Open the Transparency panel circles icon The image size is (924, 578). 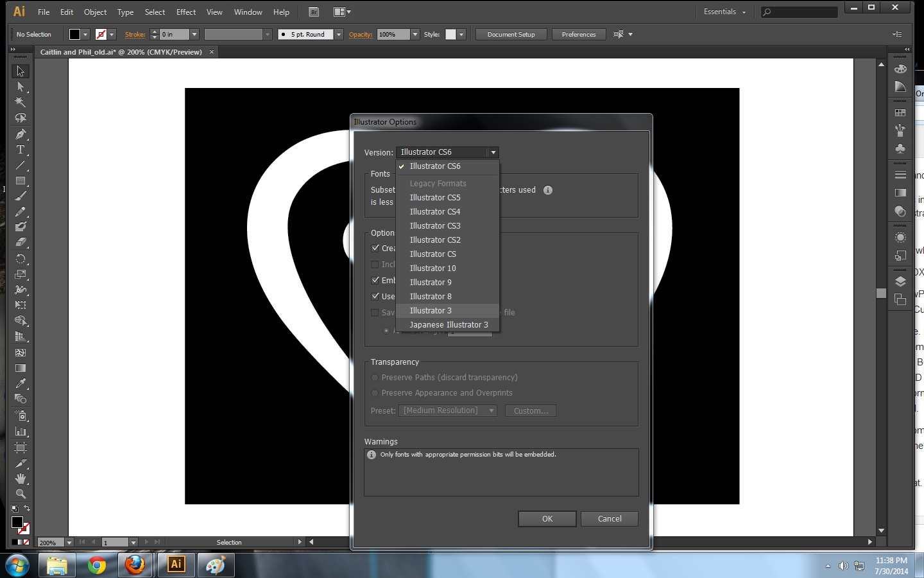pos(900,211)
